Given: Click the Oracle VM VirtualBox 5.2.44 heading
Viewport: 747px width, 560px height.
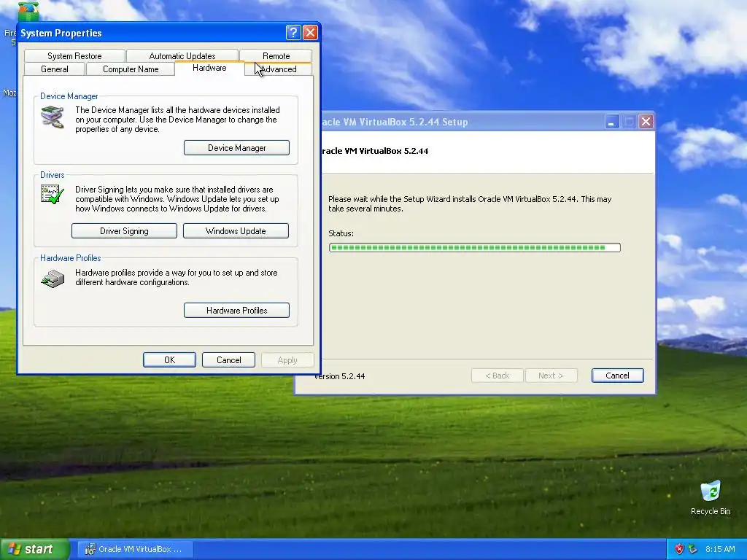Looking at the screenshot, I should 374,151.
